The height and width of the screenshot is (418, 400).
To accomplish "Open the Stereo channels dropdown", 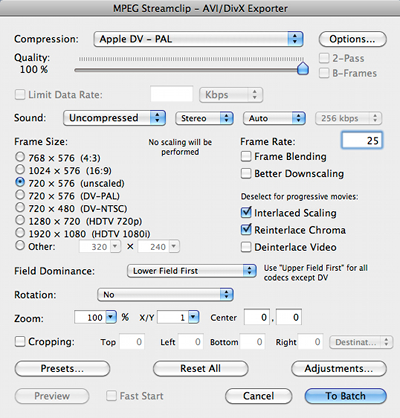I will click(204, 118).
